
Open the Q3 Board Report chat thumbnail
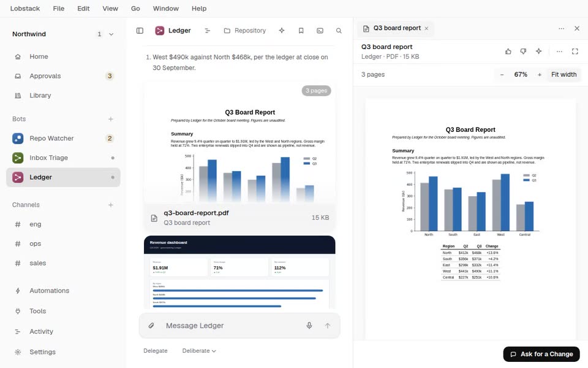(239, 144)
